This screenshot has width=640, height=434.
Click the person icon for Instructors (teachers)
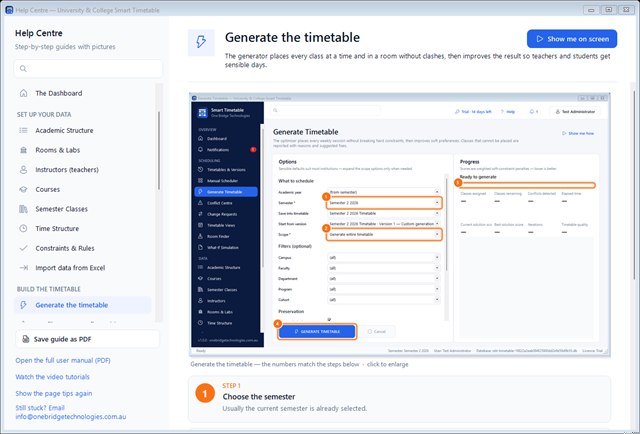(x=23, y=169)
